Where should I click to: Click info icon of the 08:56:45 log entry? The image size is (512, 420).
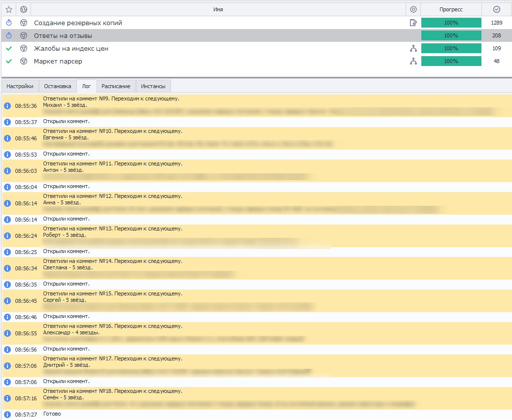coord(7,300)
